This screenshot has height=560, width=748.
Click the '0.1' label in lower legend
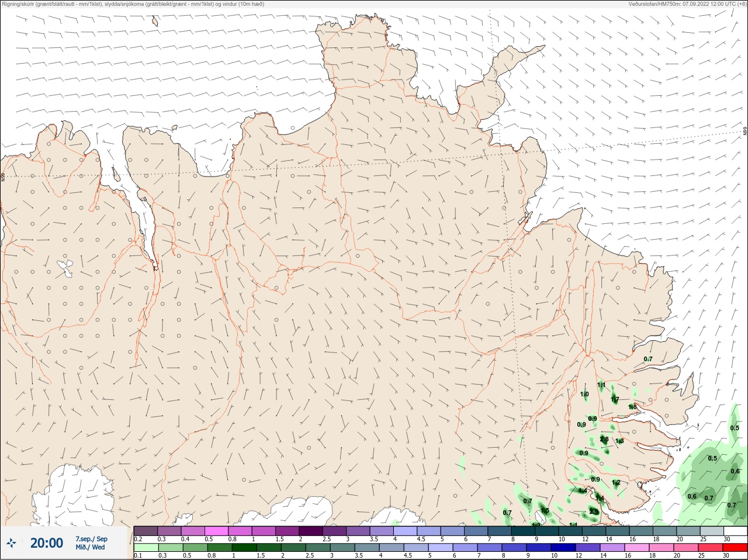(x=138, y=555)
